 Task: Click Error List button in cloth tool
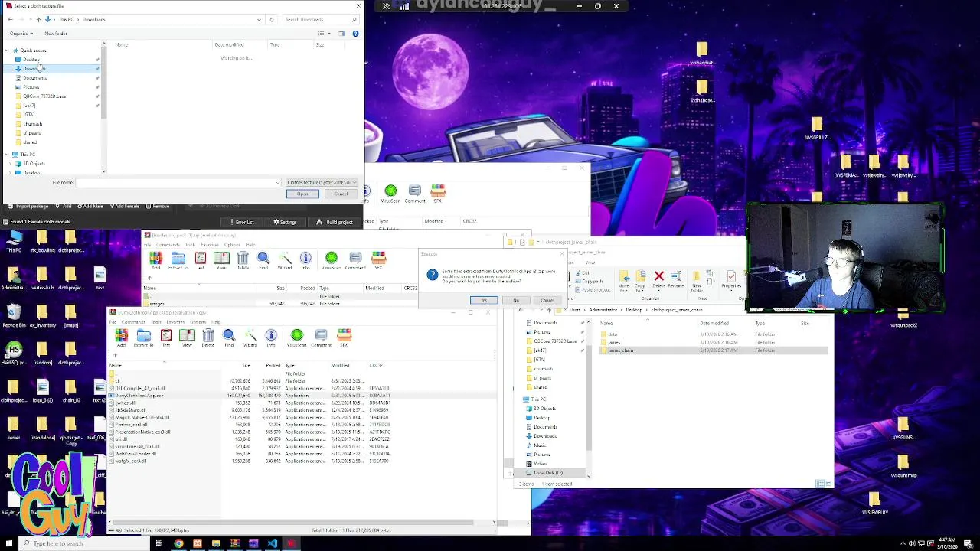[240, 222]
